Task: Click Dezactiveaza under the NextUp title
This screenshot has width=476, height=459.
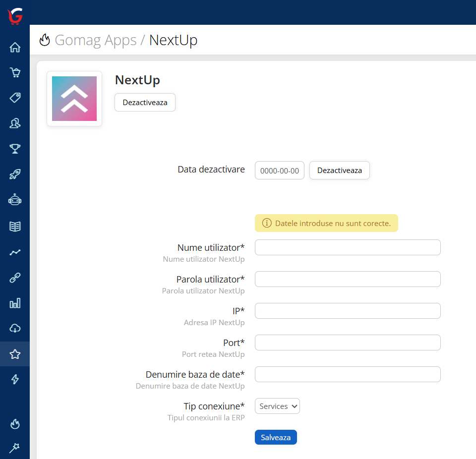Action: 145,102
